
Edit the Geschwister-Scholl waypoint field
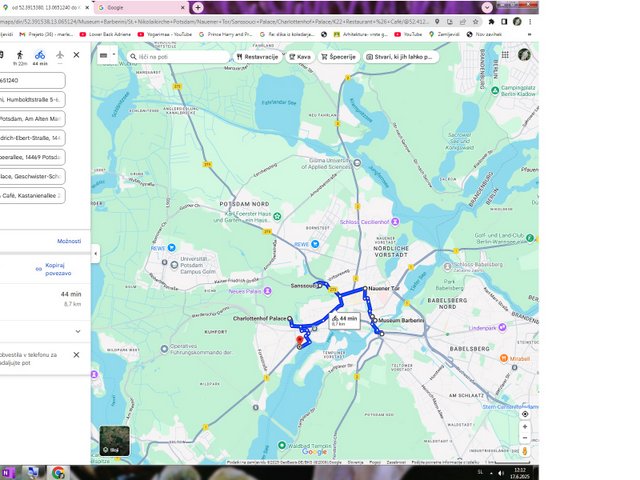[x=32, y=176]
